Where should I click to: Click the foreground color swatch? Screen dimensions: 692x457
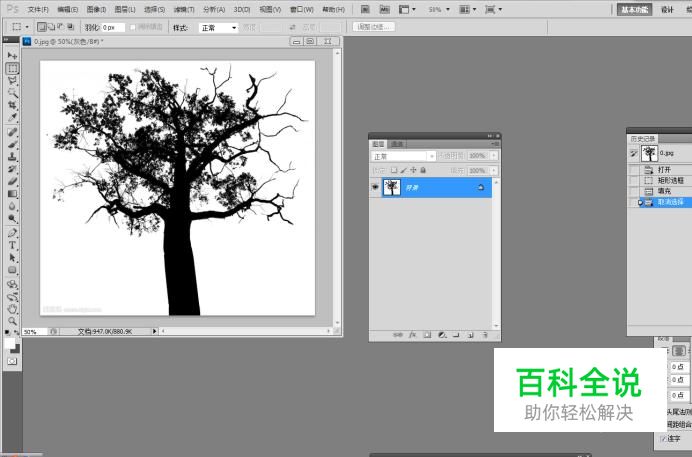coord(9,343)
